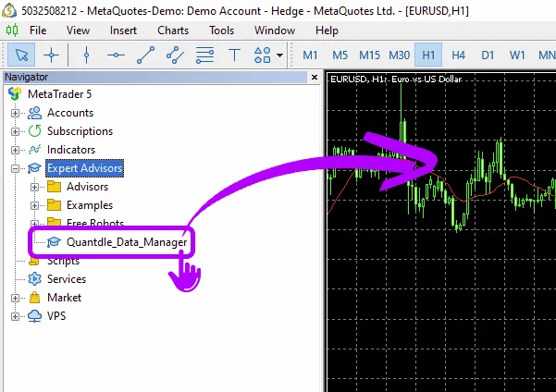The height and width of the screenshot is (392, 556).
Task: Select Subscriptions in the Navigator
Action: tap(80, 131)
